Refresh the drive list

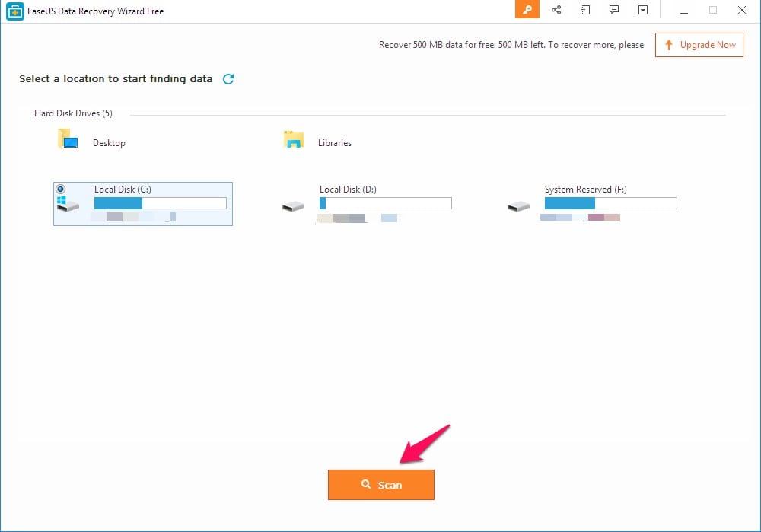point(228,78)
